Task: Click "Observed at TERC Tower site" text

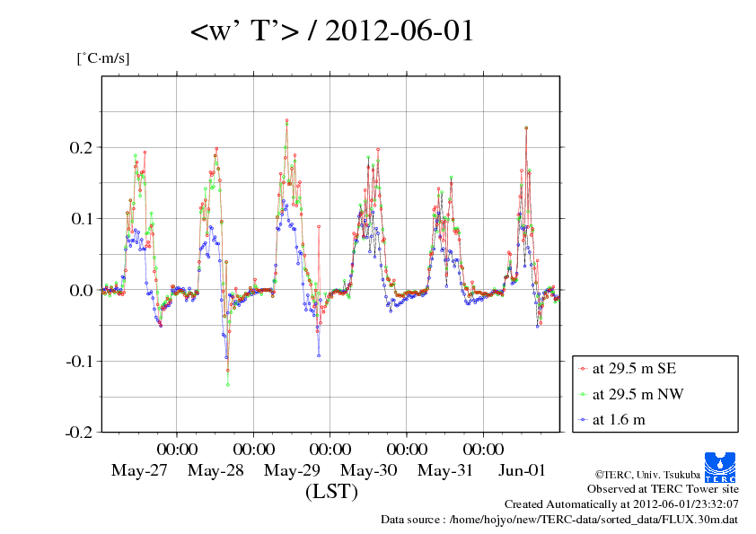Action: point(663,489)
